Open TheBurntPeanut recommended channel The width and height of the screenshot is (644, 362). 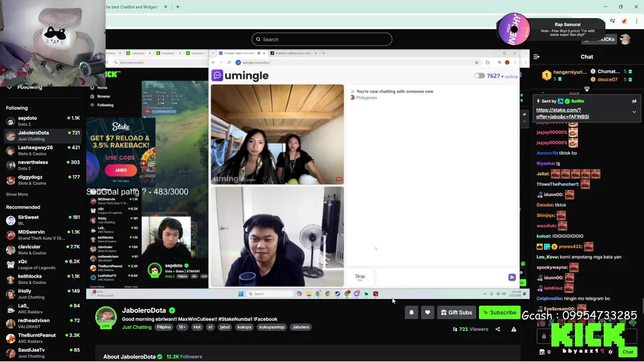point(43,338)
